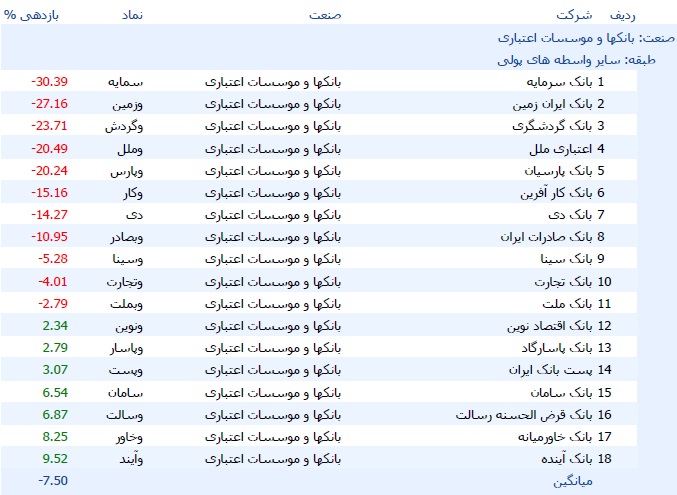Select the symbol وآیند
Screen dimensions: 677x495
pos(131,459)
